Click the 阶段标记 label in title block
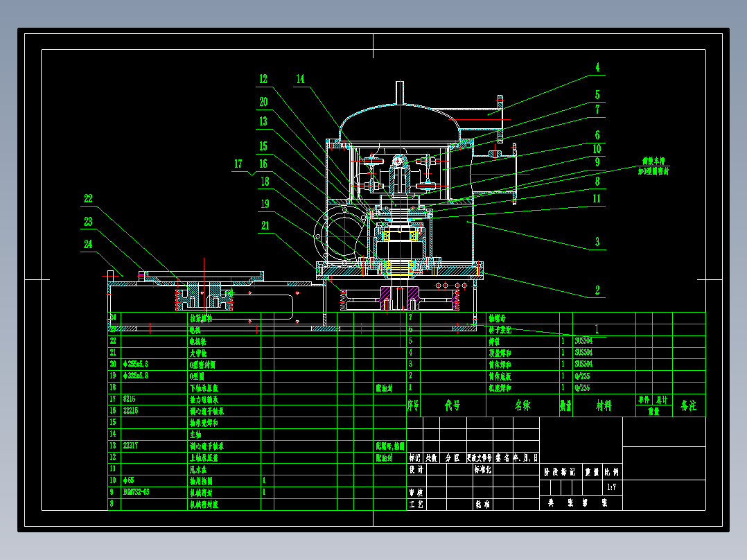Screen dimensions: 747x560 click(560, 472)
